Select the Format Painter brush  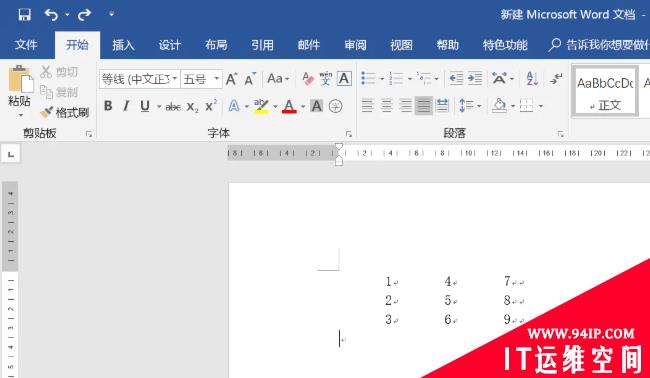coord(65,112)
